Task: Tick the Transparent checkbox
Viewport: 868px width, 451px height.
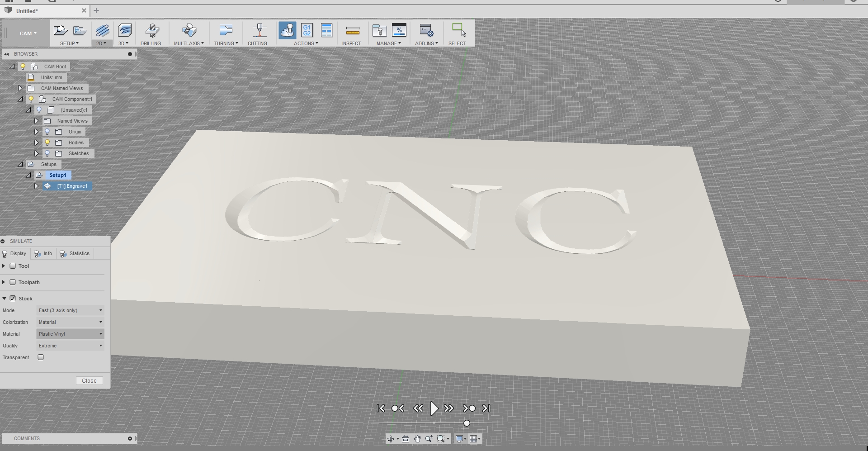Action: tap(41, 357)
